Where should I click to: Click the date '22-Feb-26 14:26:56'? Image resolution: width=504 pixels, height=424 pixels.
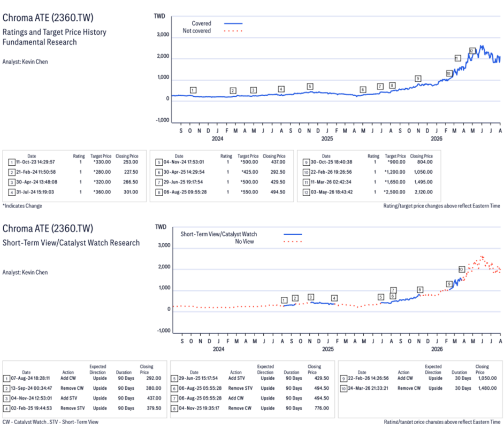[368, 378]
